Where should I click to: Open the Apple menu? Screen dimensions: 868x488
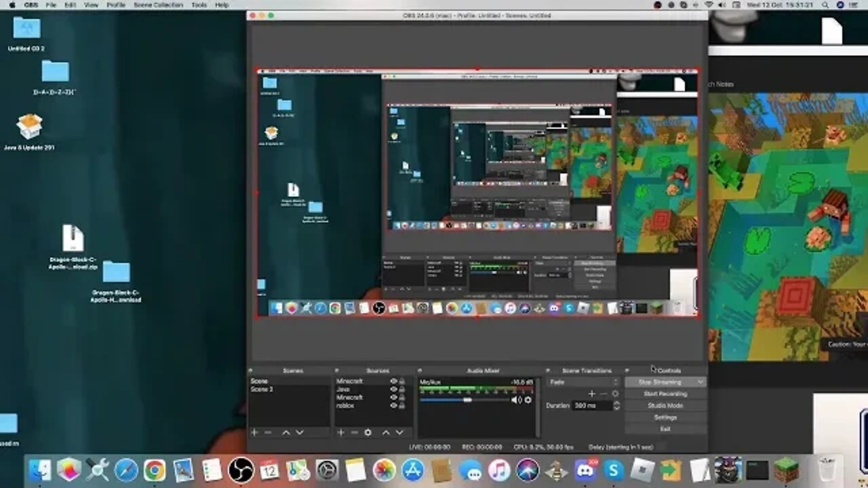[12, 5]
